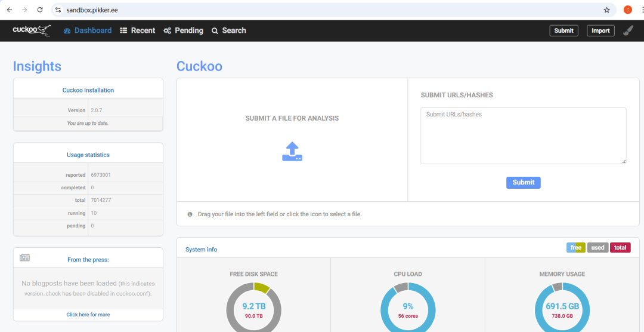
Task: Click the list icon beside Recent
Action: (123, 30)
